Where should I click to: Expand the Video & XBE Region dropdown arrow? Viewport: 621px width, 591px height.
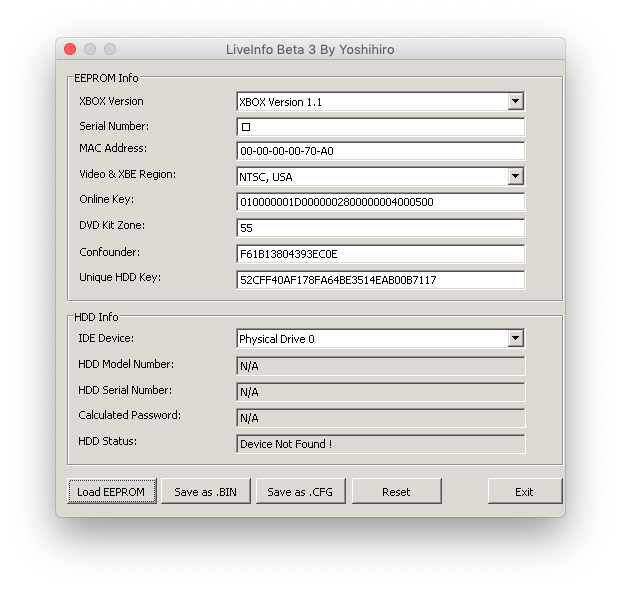coord(515,176)
